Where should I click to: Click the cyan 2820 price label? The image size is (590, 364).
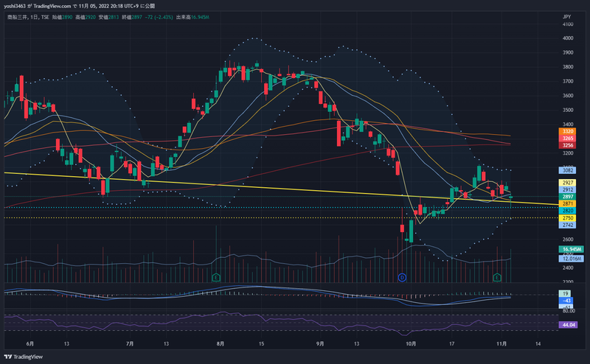click(567, 211)
